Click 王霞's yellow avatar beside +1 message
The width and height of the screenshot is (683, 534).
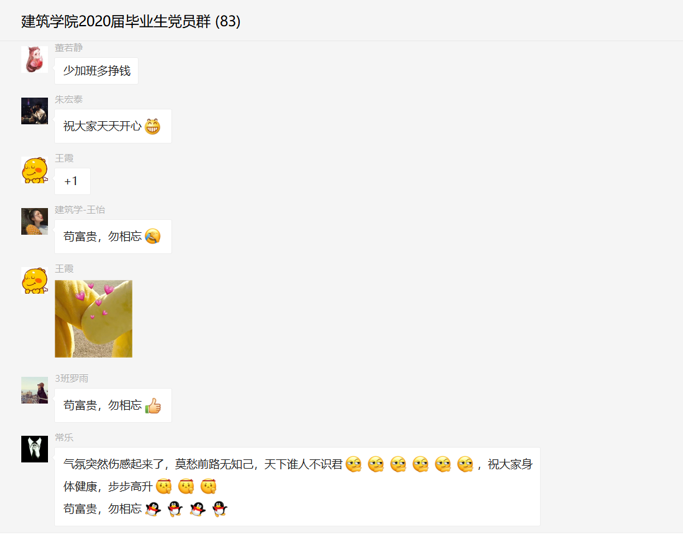[x=34, y=170]
